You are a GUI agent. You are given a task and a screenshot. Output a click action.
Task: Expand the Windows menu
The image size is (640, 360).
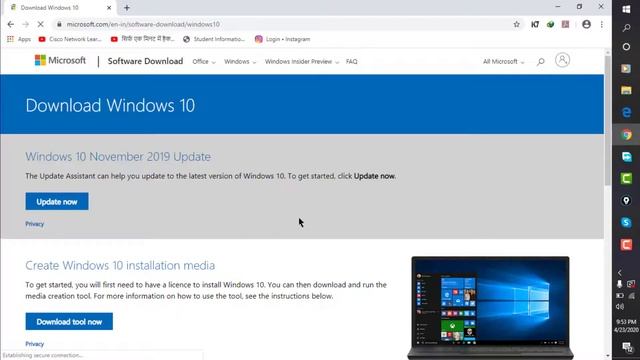pyautogui.click(x=240, y=62)
